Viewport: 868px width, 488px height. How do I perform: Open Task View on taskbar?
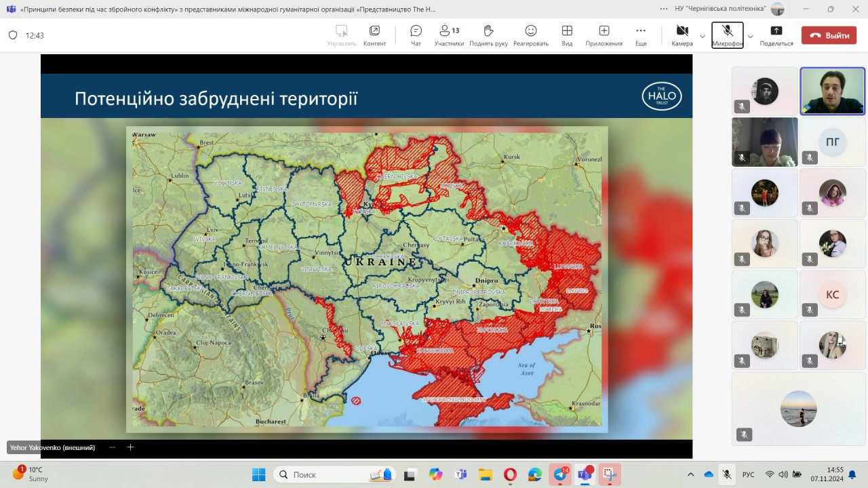pos(410,474)
